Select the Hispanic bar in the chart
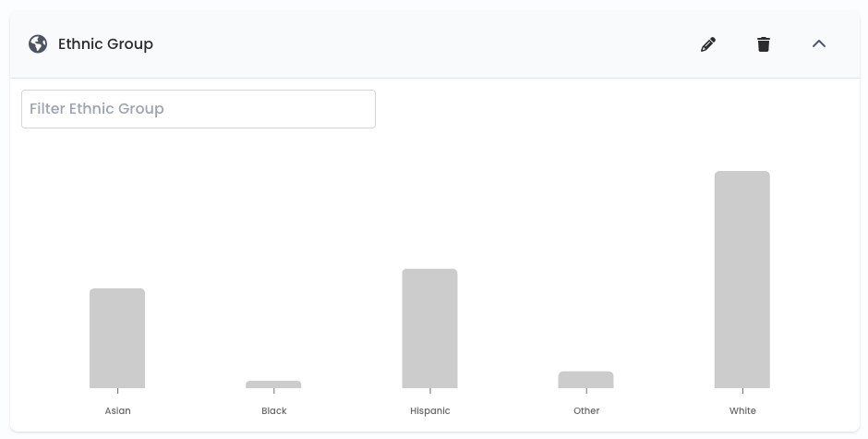The image size is (868, 439). pyautogui.click(x=429, y=328)
